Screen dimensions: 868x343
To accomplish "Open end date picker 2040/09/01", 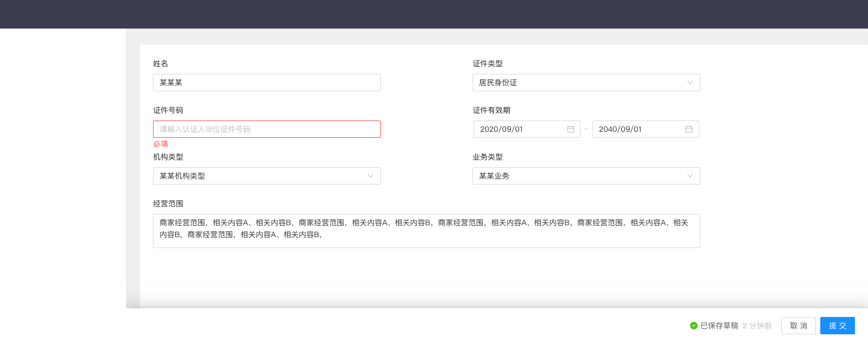I will 646,129.
